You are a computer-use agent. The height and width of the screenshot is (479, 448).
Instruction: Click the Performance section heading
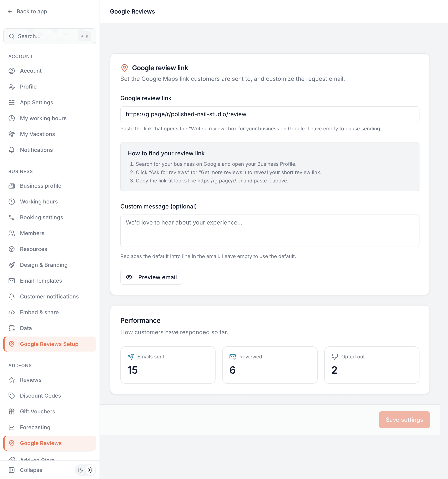point(140,321)
